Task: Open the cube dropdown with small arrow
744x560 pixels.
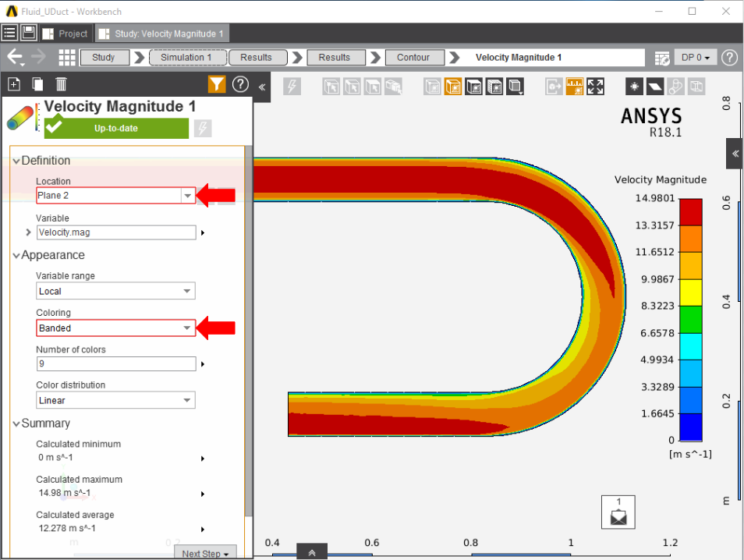Action: pos(515,87)
